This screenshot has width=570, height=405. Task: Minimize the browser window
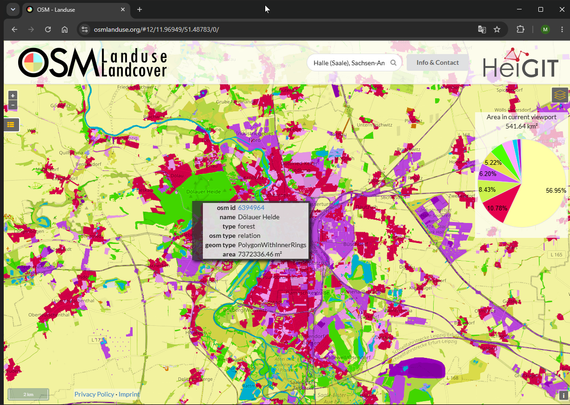coord(519,9)
